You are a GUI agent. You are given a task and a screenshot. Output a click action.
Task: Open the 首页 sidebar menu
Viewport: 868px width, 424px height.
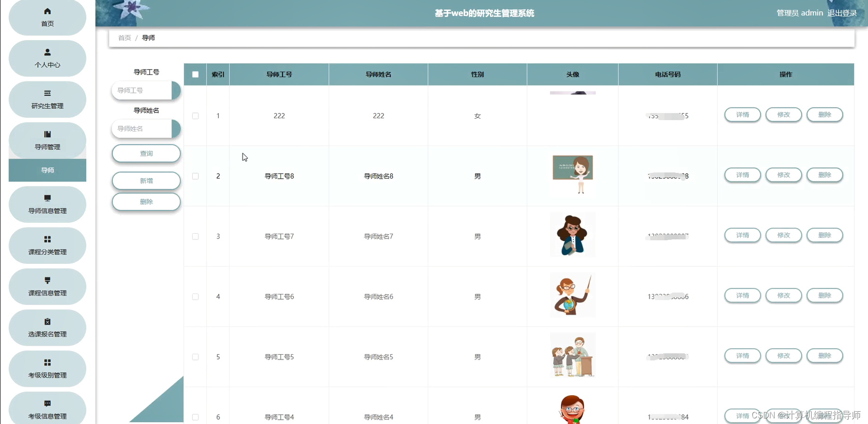[47, 17]
